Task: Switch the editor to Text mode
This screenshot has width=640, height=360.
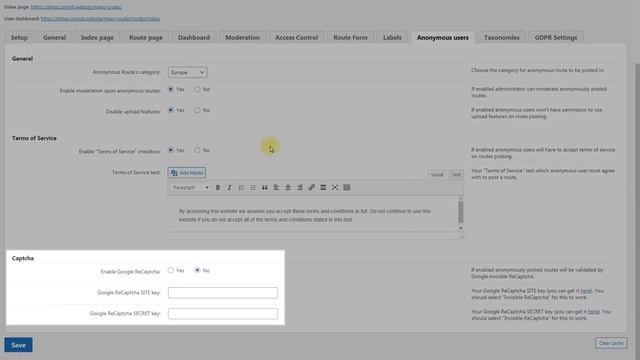Action: click(x=456, y=175)
